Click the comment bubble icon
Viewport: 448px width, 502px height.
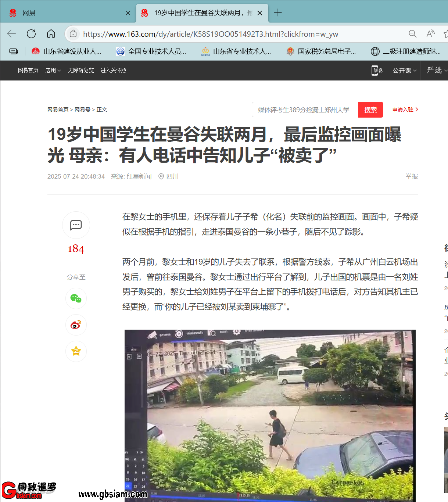(76, 225)
